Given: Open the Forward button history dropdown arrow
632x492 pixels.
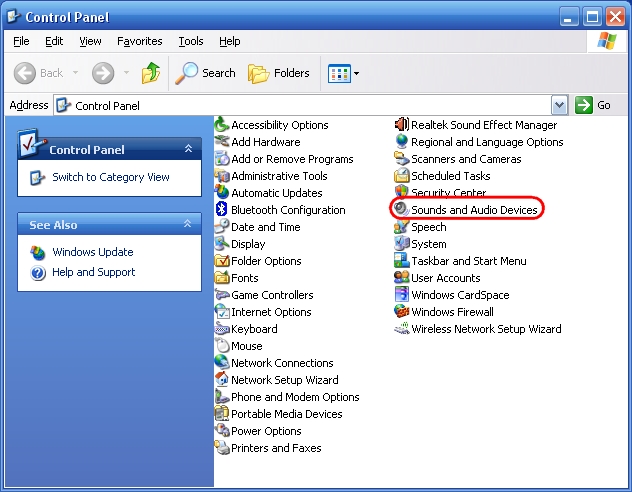Looking at the screenshot, I should click(126, 73).
